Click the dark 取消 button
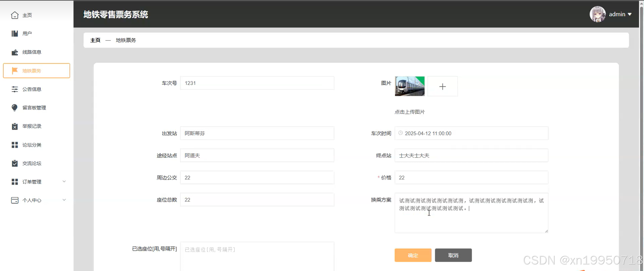Image resolution: width=644 pixels, height=271 pixels. coord(453,255)
